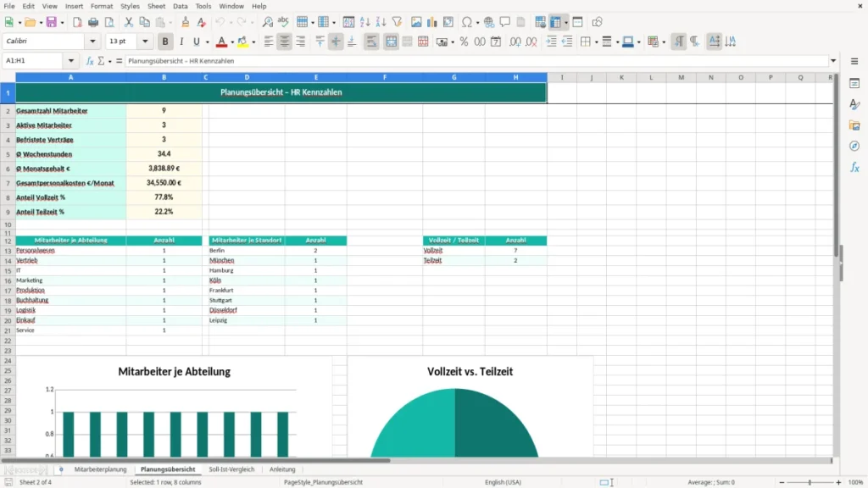Open the borders dropdown arrow
868x488 pixels.
pos(596,42)
